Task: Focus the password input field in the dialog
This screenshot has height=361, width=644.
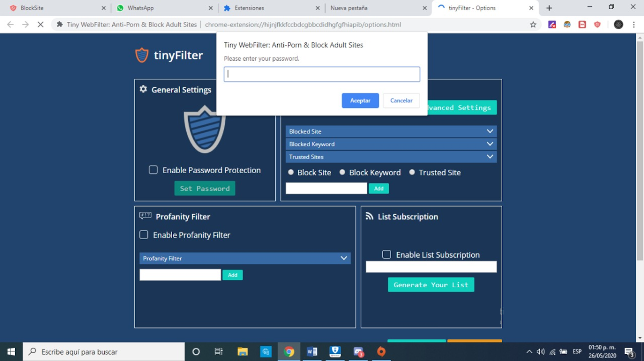Action: coord(322,74)
